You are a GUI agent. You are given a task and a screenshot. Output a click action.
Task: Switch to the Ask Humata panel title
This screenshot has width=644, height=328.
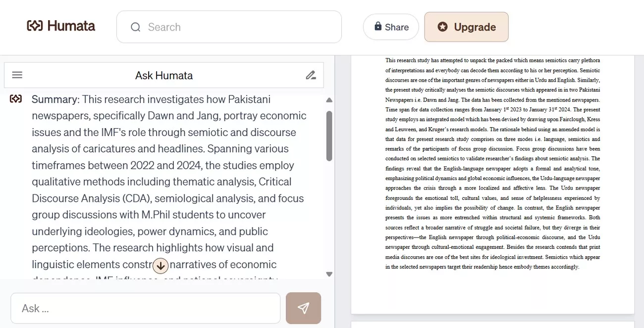(x=163, y=75)
